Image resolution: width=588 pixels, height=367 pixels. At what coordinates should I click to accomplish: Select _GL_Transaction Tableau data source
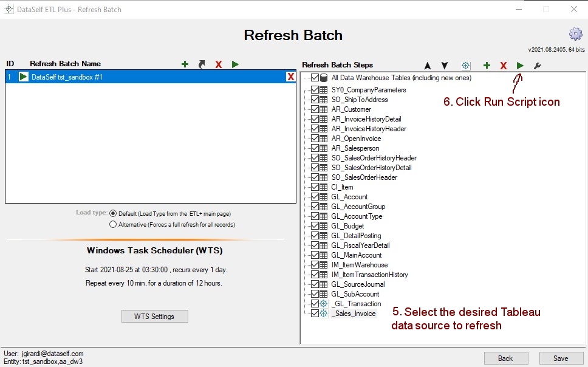(x=357, y=304)
